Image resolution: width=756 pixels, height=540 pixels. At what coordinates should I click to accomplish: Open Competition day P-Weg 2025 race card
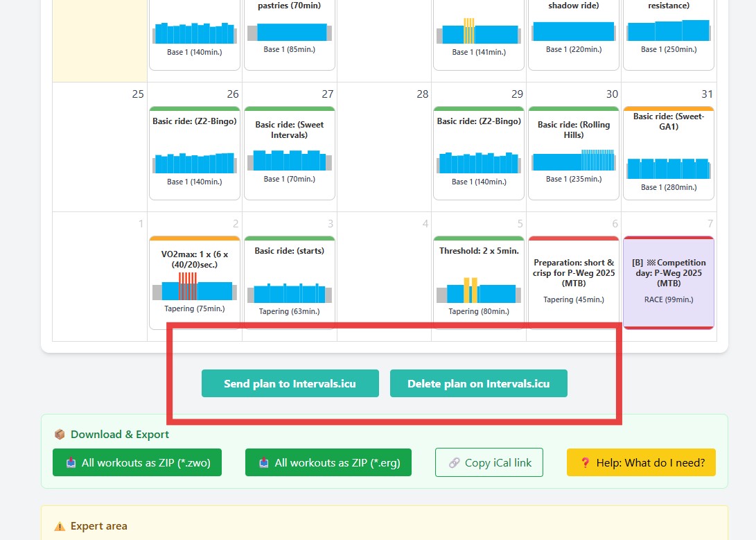(x=668, y=283)
